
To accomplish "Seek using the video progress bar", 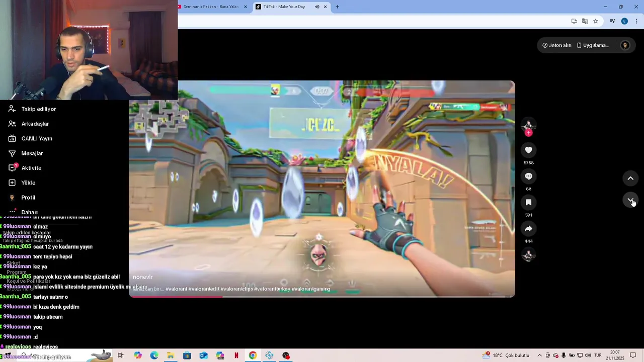I will point(322,296).
